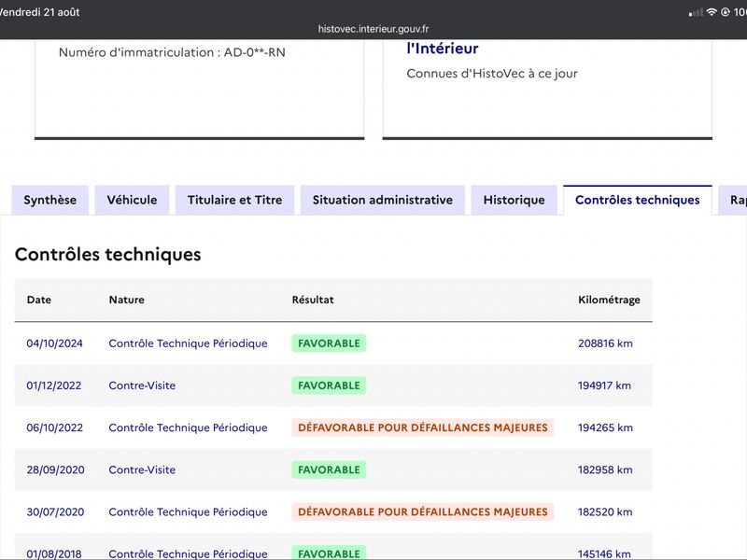
Task: Open the Situation administrative tab
Action: tap(383, 200)
